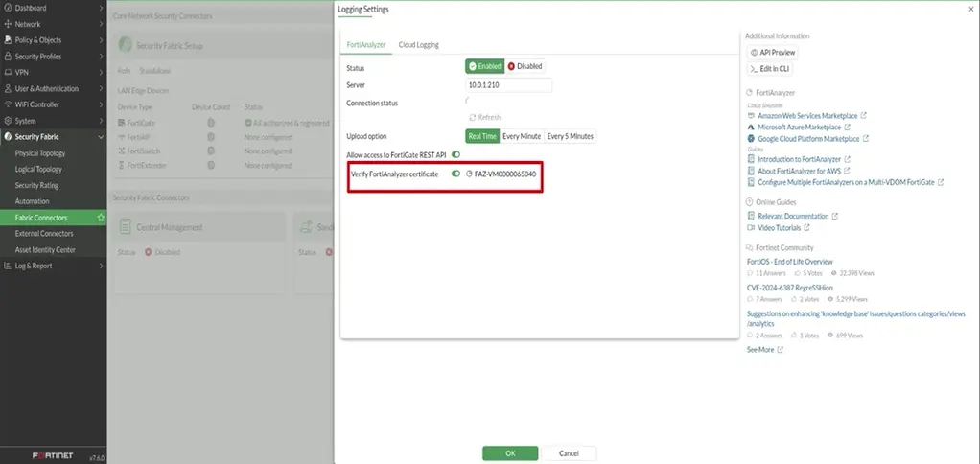Open FortiOS - End of Life Overview post
980x464 pixels.
tap(790, 262)
